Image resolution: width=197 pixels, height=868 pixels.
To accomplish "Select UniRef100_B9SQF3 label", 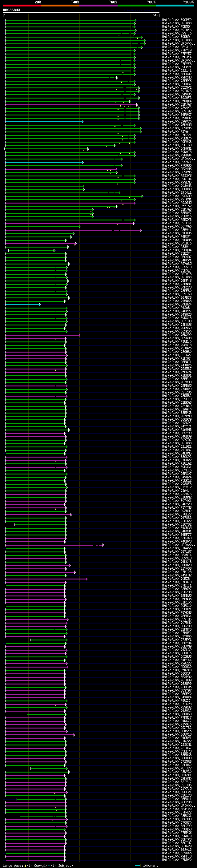I will (x=177, y=98).
